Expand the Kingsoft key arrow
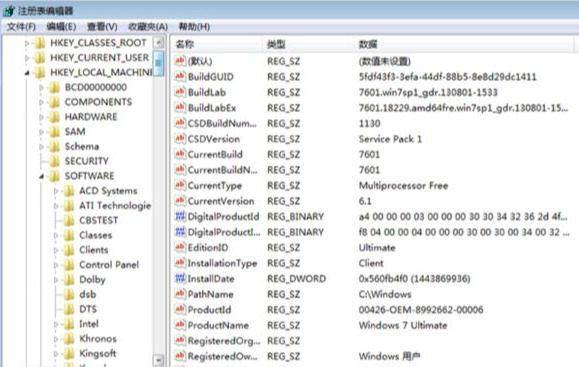The image size is (579, 367). coord(56,353)
